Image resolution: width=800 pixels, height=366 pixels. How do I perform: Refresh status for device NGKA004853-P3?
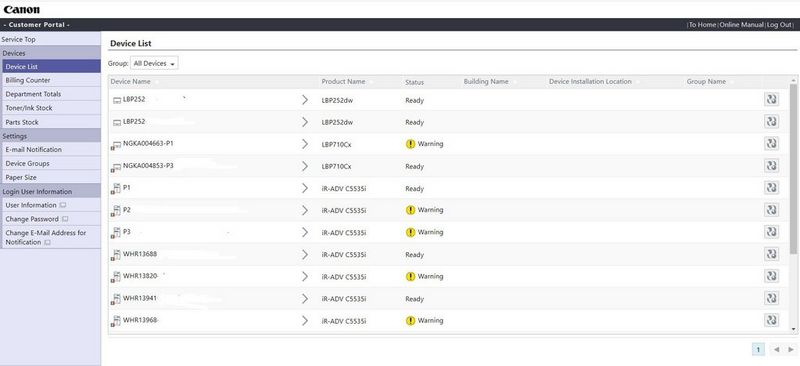point(771,165)
